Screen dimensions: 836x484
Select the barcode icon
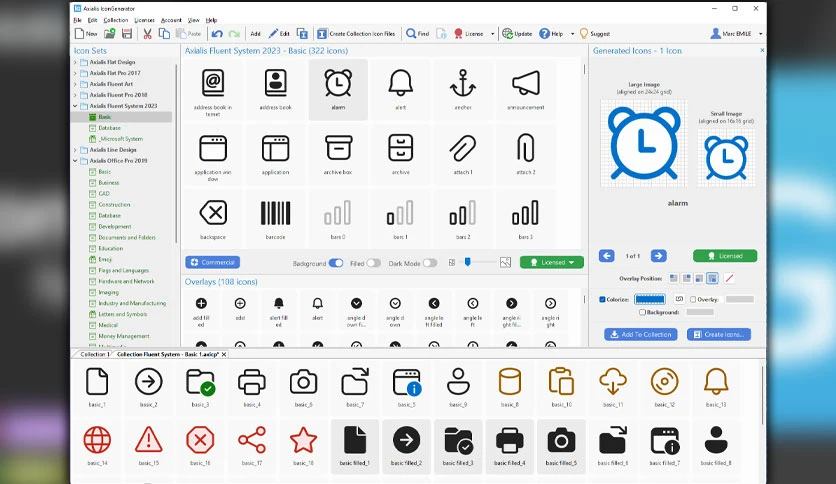[x=276, y=219]
